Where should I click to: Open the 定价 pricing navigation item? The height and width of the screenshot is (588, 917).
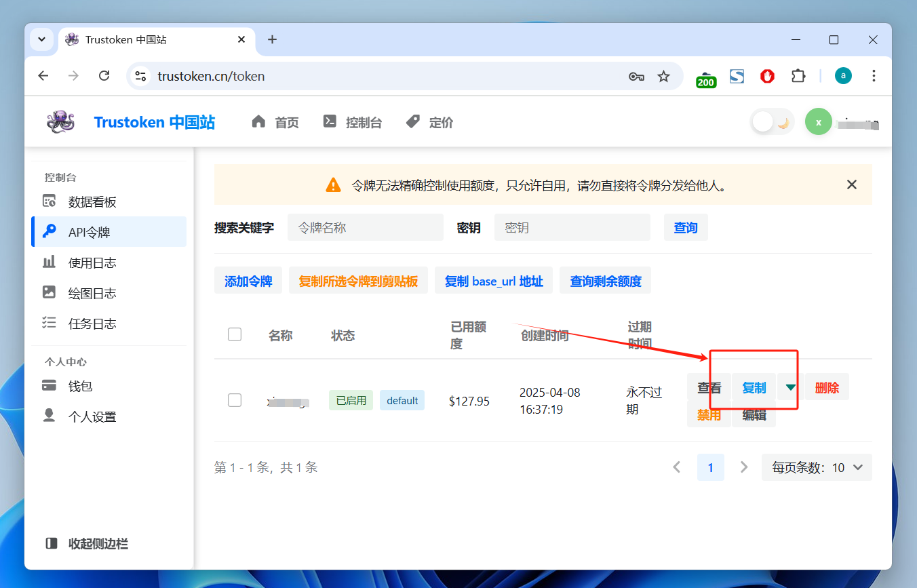tap(429, 122)
